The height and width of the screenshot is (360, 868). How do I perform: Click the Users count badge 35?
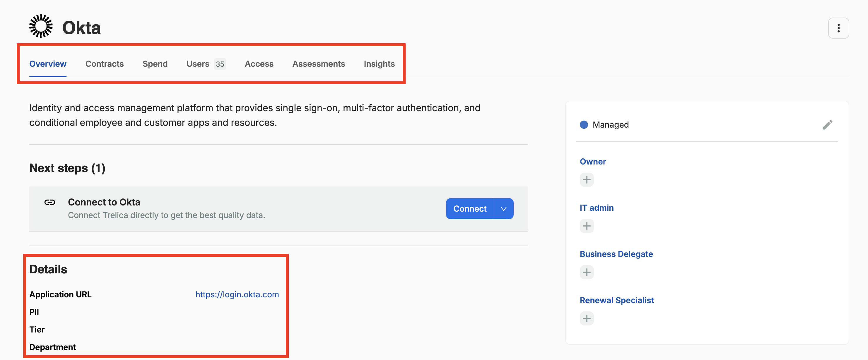click(220, 64)
